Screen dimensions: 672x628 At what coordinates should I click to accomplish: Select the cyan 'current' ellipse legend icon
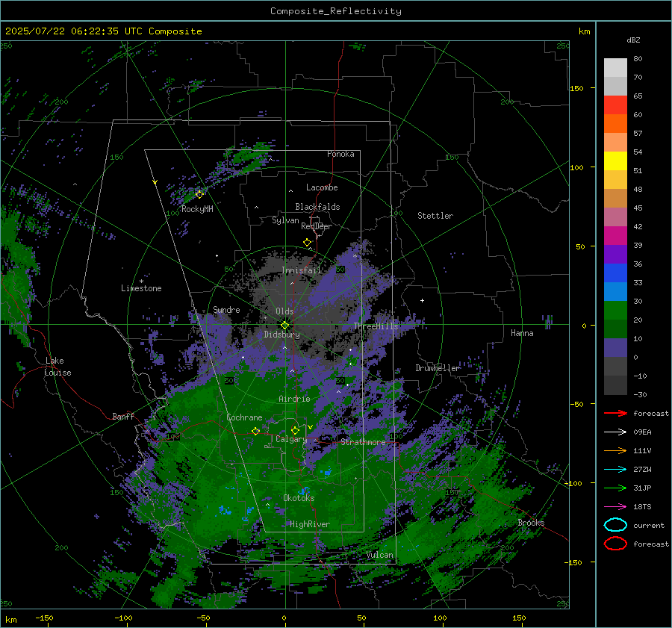pos(615,525)
